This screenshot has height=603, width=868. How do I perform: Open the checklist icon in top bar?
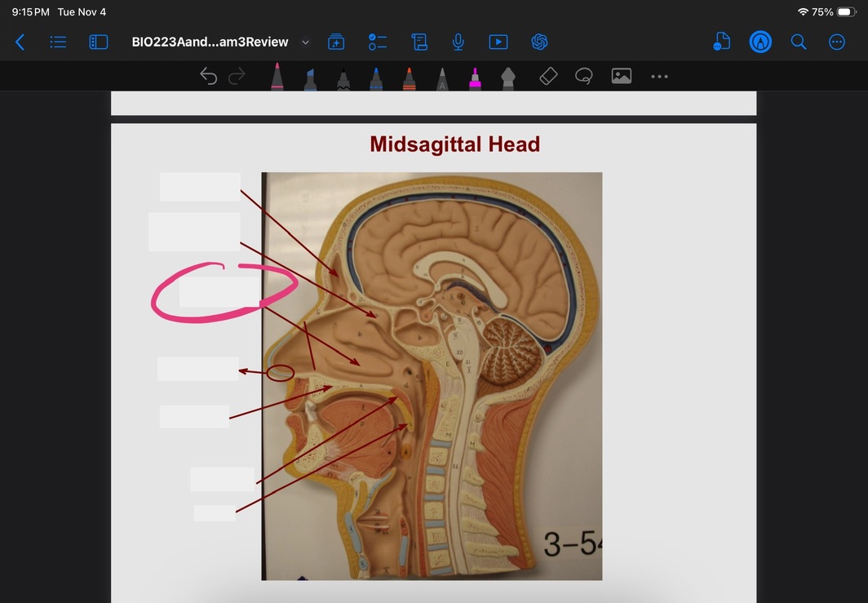377,42
